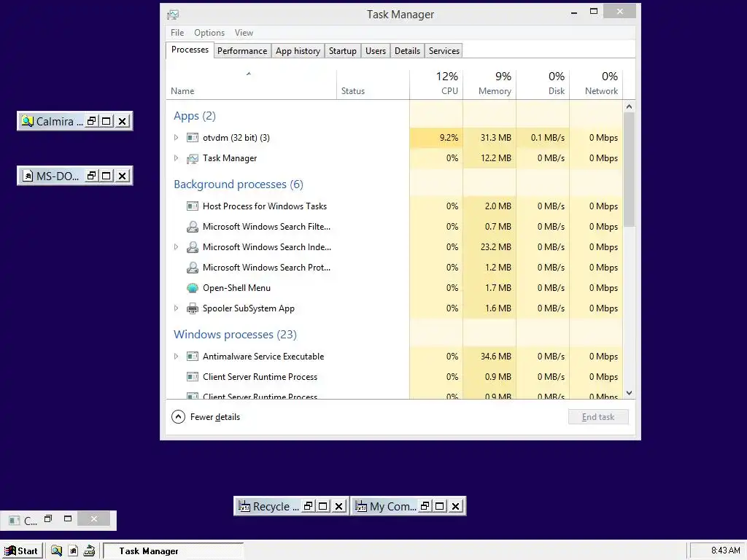Image resolution: width=747 pixels, height=560 pixels.
Task: Expand the Antimalware Service Executable entry
Action: click(177, 356)
